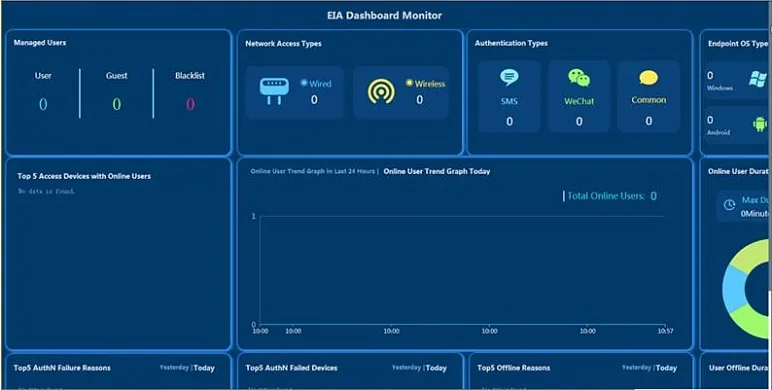Click the Authentication Types heading
772x390 pixels.
click(511, 43)
